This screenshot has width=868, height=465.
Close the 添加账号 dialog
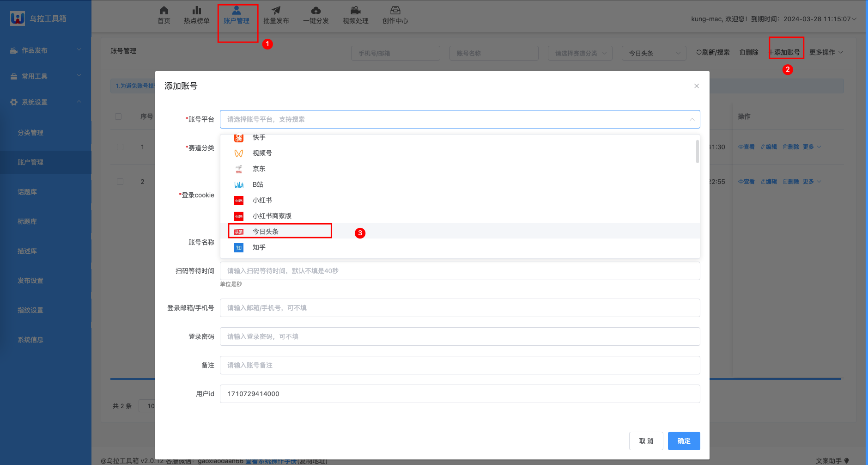coord(697,86)
